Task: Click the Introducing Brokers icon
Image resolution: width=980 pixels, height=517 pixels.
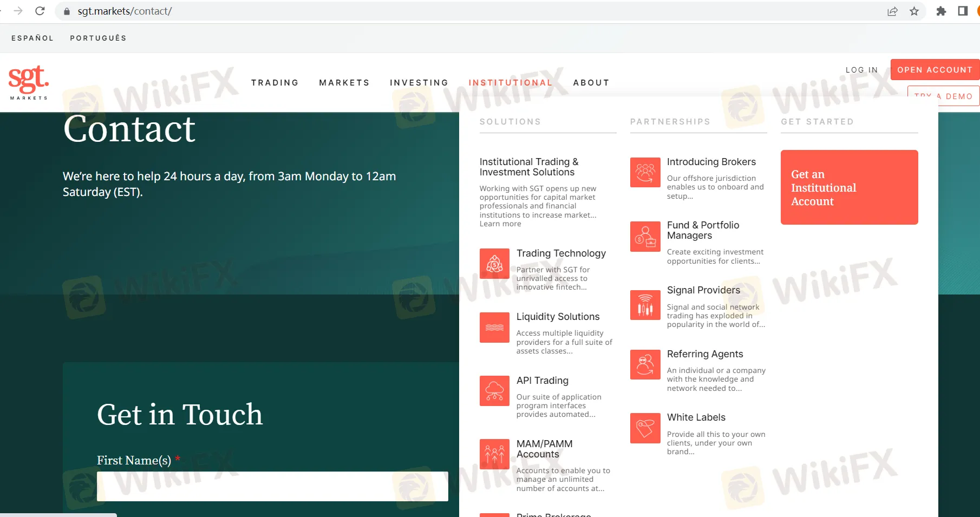Action: tap(645, 173)
